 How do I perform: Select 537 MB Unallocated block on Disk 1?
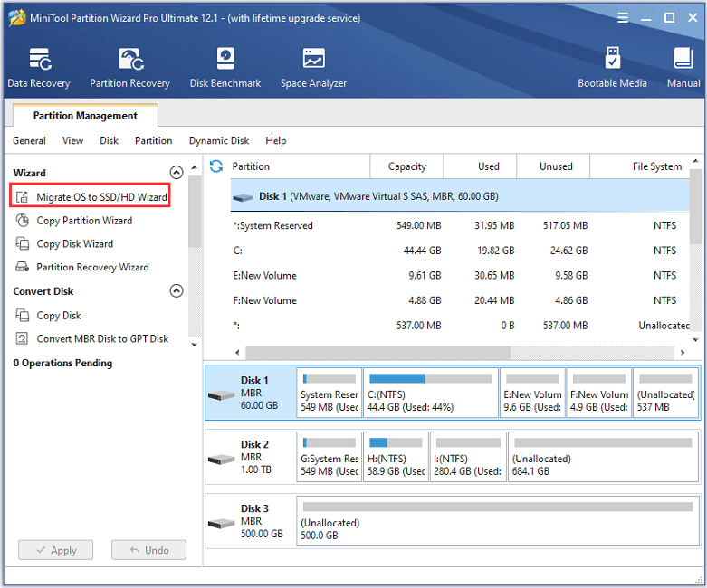[665, 393]
